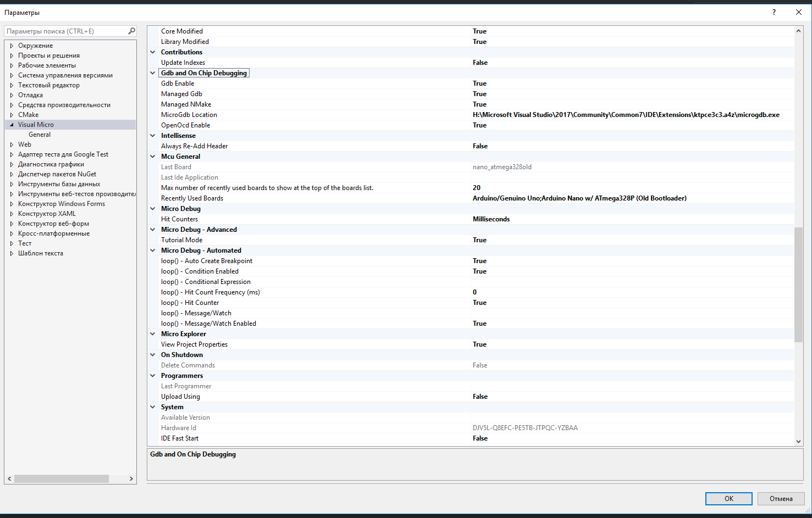Screen dimensions: 812x518
Task: Click the tree horizontal scroll left arrow
Action: coord(9,479)
